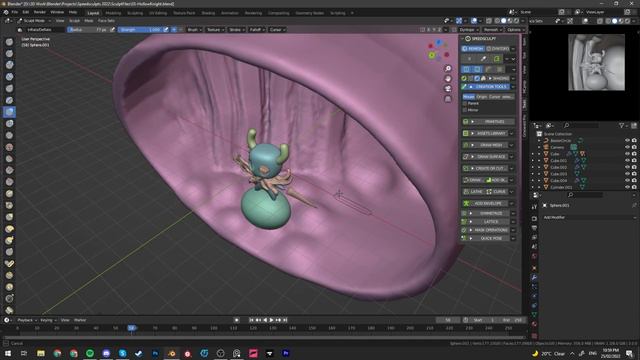Screen dimensions: 640x360
Task: Open the Add Modifier dropdown
Action: point(589,218)
